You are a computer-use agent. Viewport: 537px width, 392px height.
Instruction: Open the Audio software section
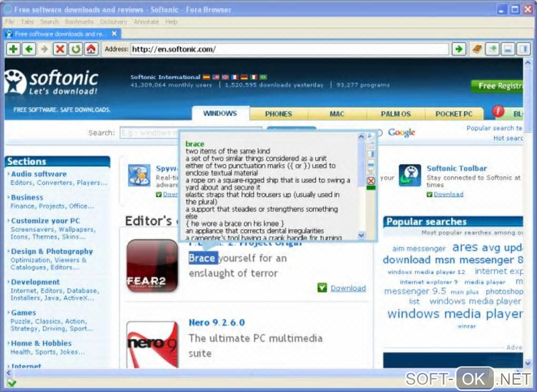tap(39, 174)
